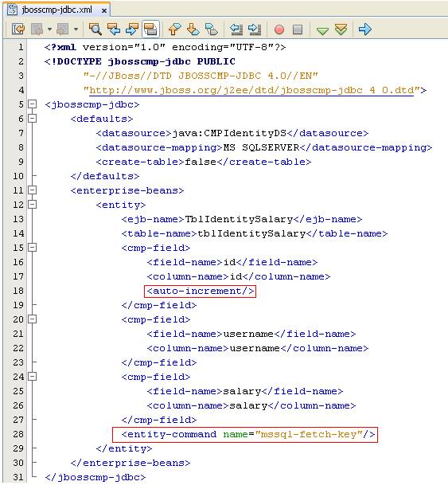
Task: Go to next search occurrence
Action: click(x=132, y=29)
